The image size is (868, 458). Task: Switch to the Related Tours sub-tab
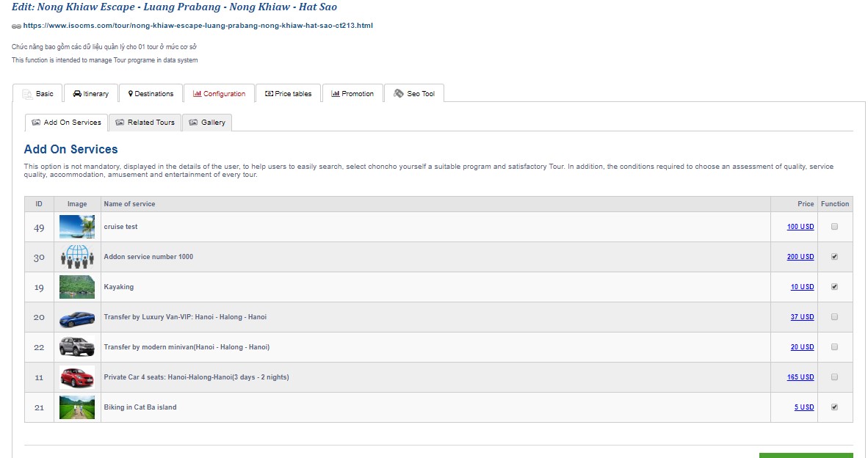click(145, 123)
